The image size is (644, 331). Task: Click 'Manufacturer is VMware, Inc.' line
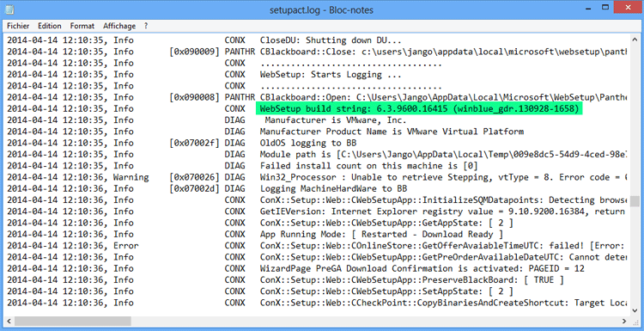click(x=336, y=120)
